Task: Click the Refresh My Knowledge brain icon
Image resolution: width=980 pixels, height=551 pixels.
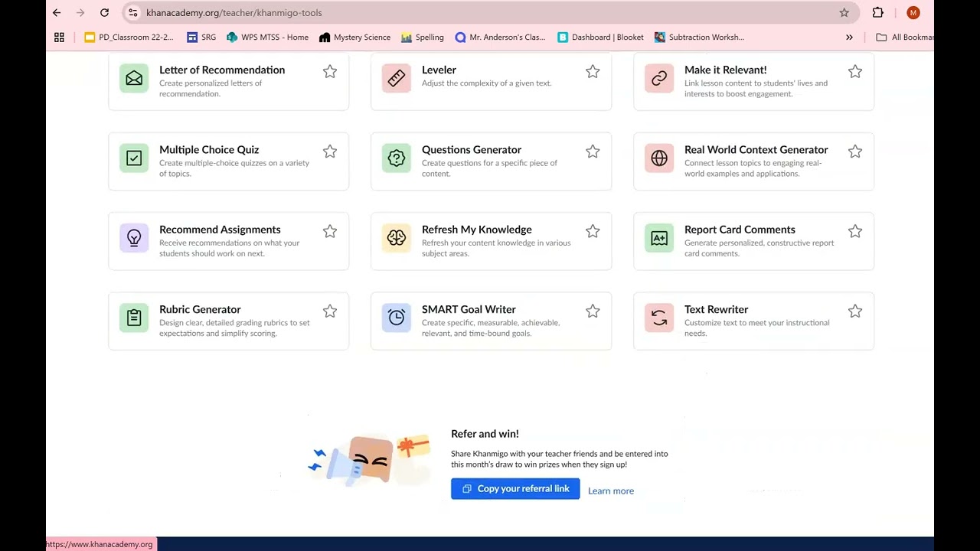Action: pos(397,238)
